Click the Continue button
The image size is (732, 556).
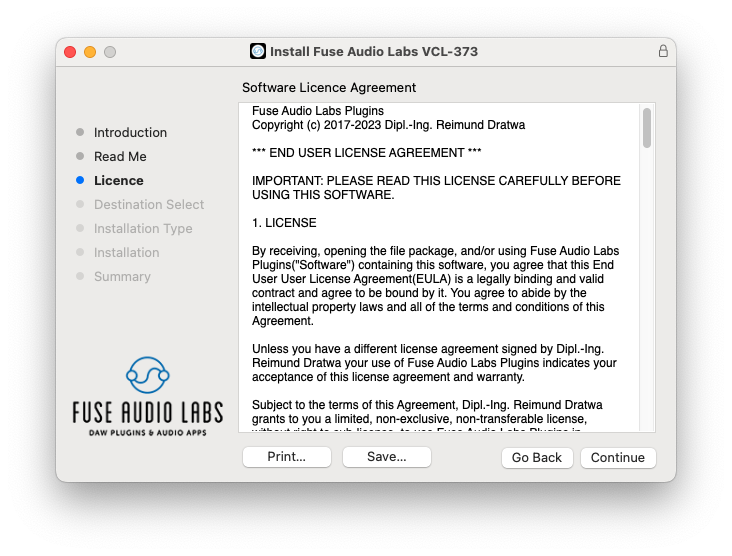[618, 457]
